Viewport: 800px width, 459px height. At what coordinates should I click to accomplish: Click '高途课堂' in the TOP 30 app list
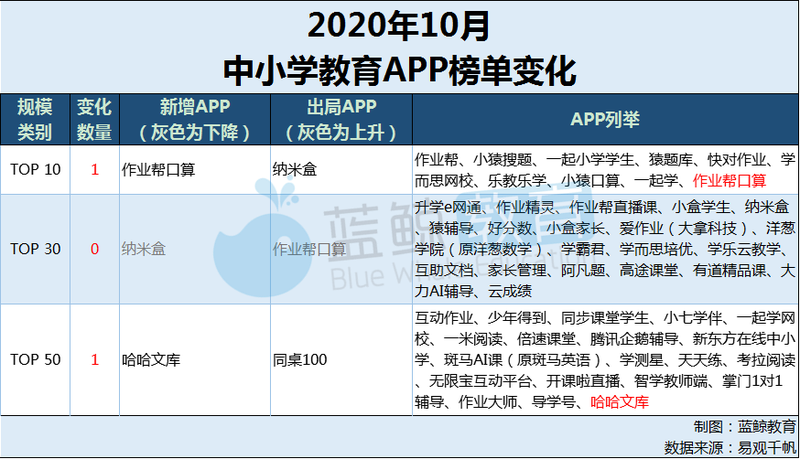(649, 270)
